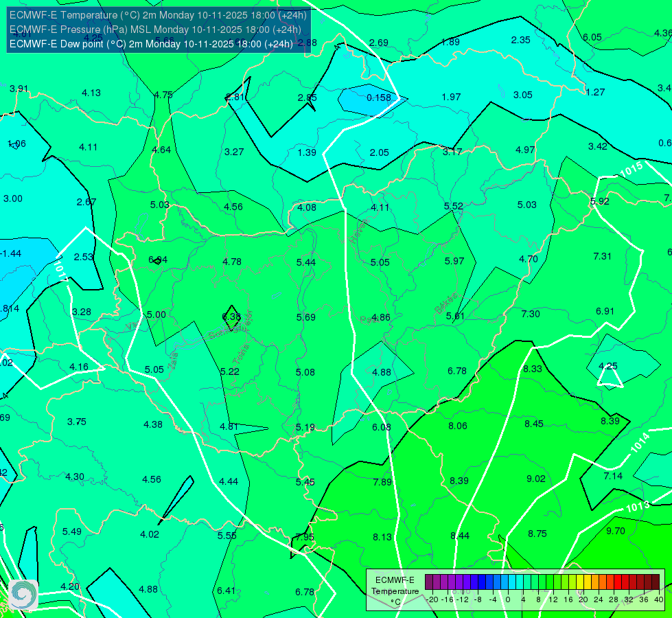This screenshot has width=672, height=618.
Task: Click the 1014 isobar label
Action: (x=640, y=443)
